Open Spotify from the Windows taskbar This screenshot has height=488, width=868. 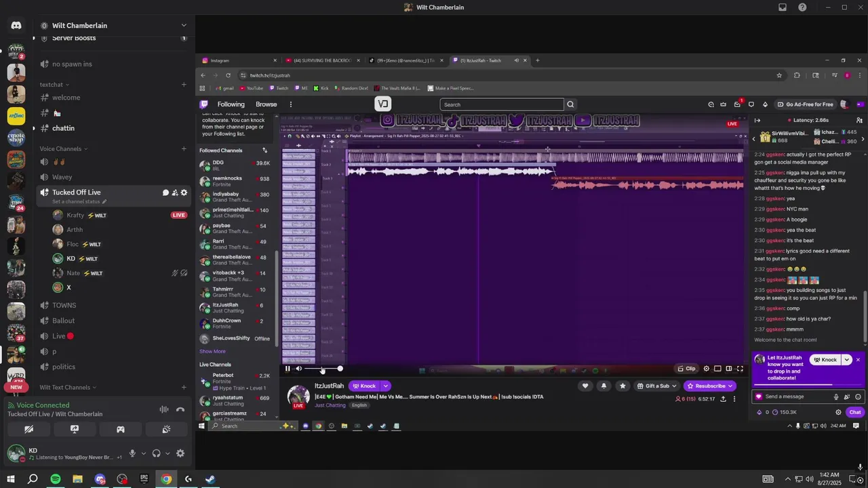(56, 479)
